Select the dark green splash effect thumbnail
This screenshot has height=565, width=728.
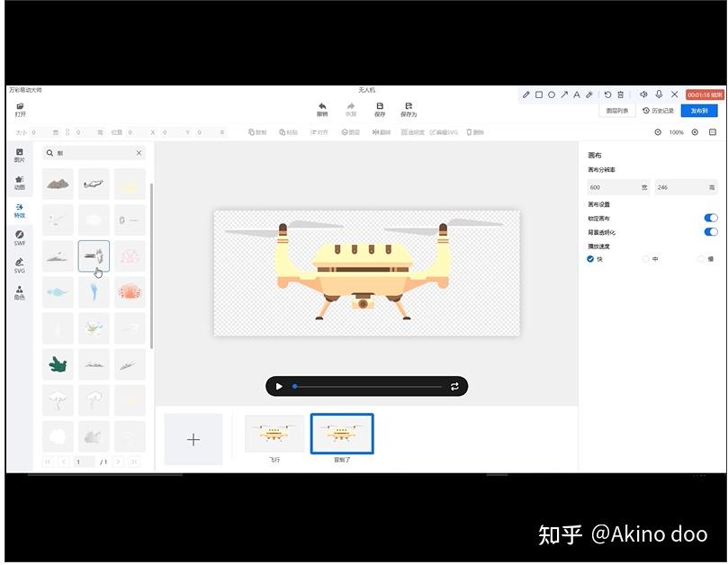[58, 364]
